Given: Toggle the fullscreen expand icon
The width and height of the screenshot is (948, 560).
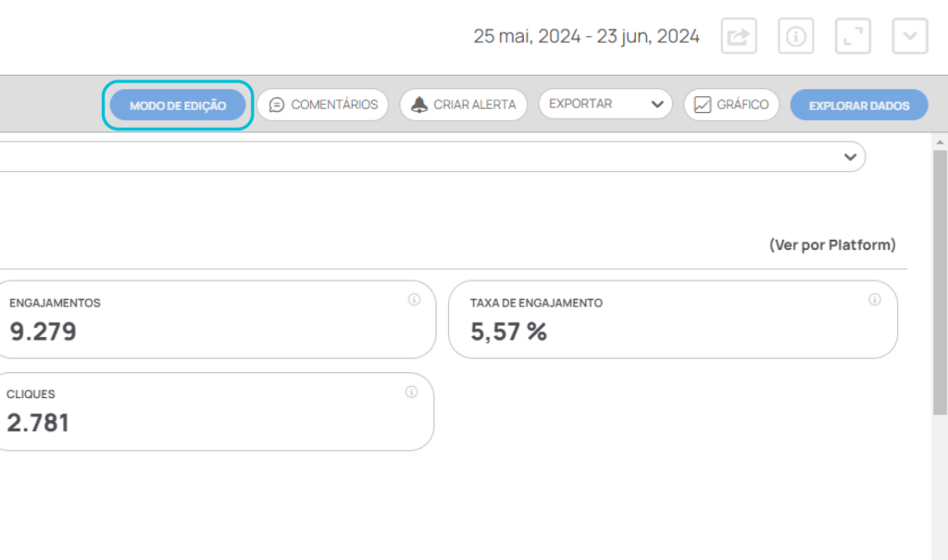Looking at the screenshot, I should pos(853,36).
